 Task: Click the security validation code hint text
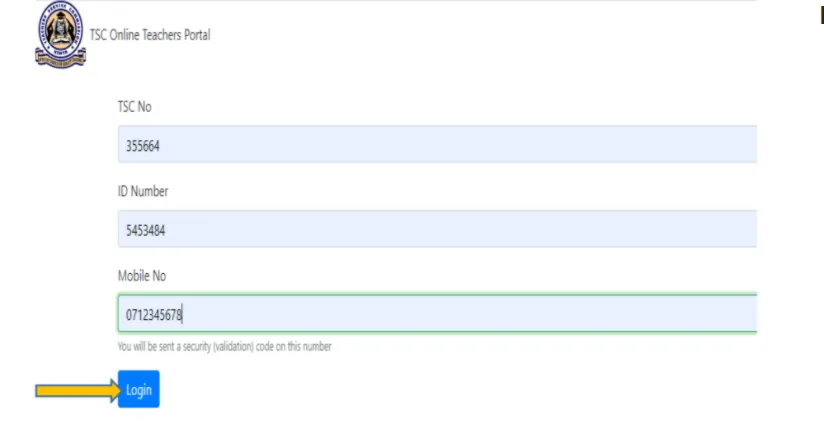(224, 347)
